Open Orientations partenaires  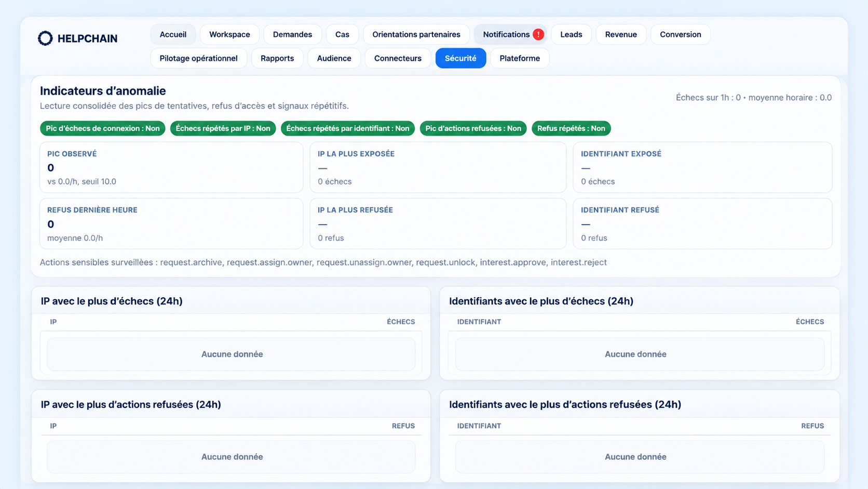(416, 34)
